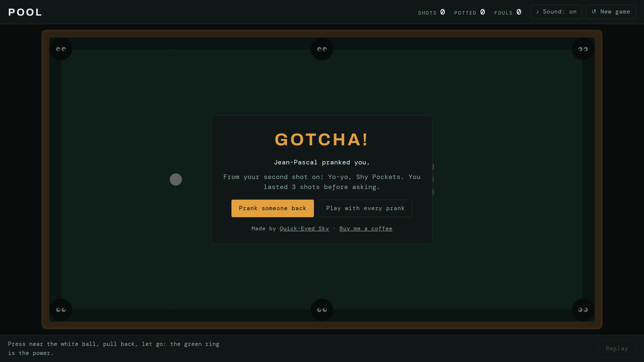
Task: Start a New game
Action: (611, 12)
